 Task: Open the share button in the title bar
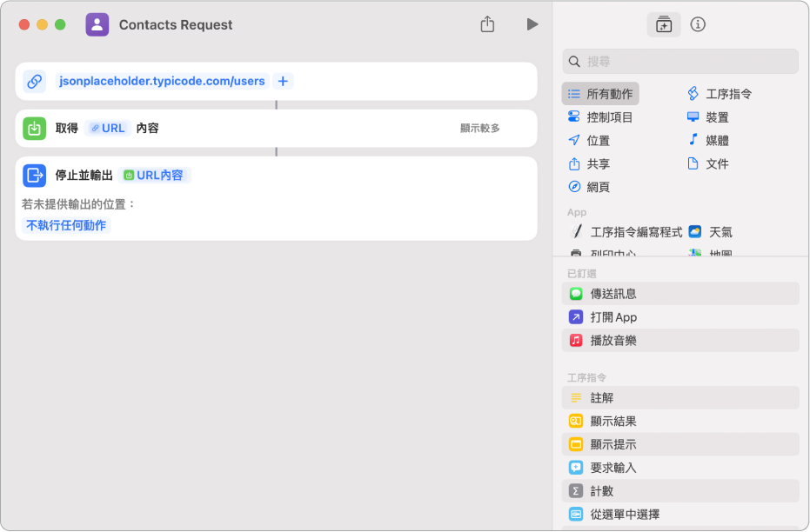(x=487, y=23)
